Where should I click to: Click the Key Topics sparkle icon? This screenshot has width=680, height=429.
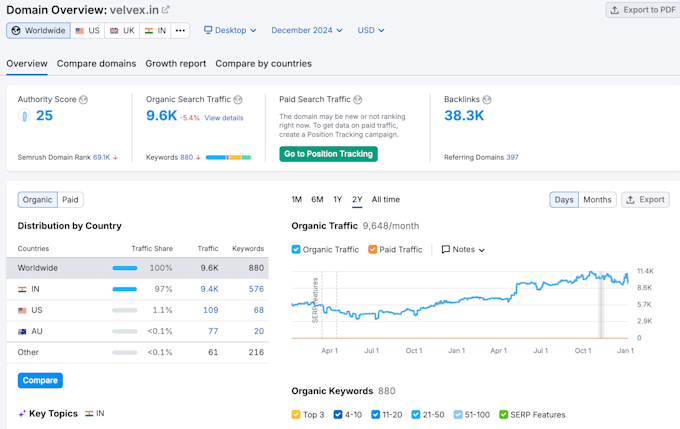tap(22, 414)
